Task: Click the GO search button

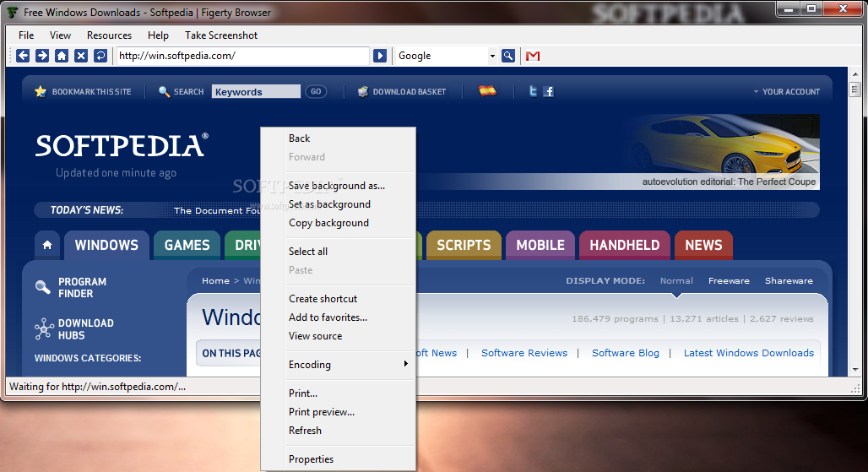Action: (316, 91)
